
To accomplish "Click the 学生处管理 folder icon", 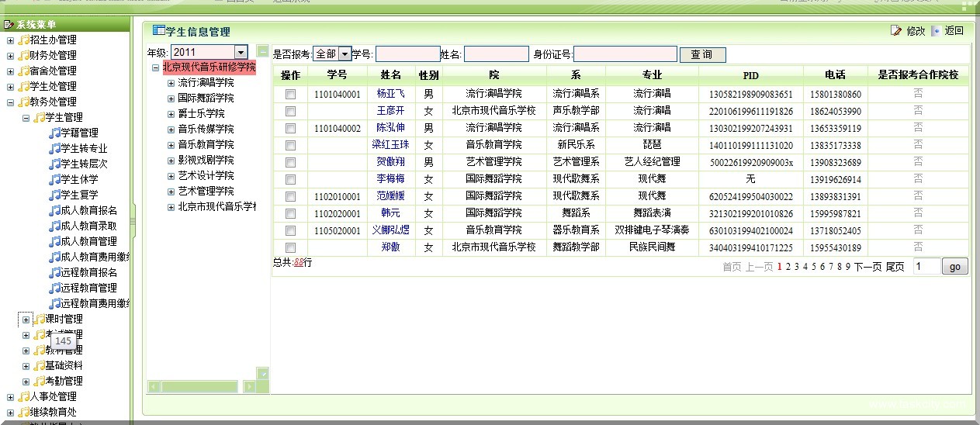I will pyautogui.click(x=23, y=86).
